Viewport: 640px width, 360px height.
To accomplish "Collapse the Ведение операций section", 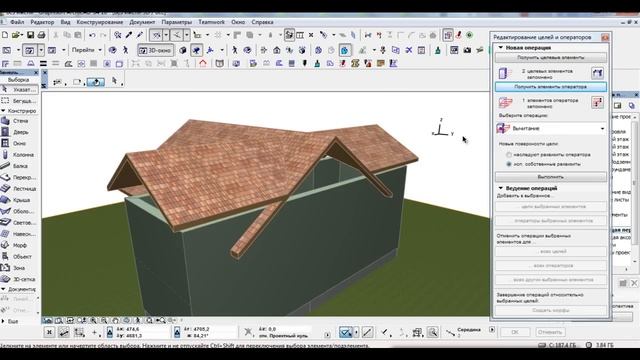I will [x=501, y=188].
